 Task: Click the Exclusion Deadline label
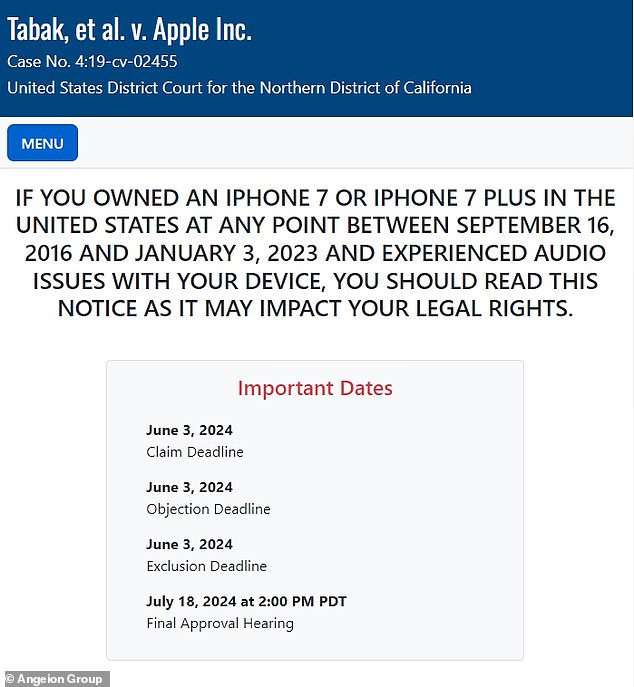[206, 566]
